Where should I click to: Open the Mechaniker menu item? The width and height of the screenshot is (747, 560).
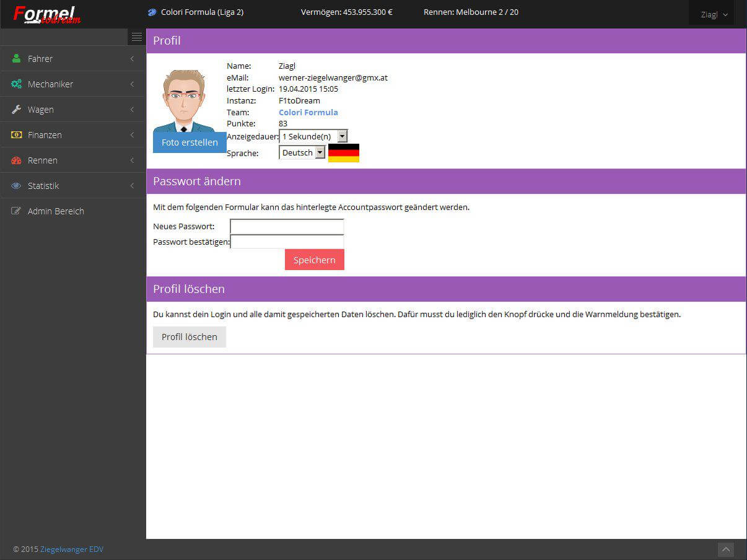(72, 84)
